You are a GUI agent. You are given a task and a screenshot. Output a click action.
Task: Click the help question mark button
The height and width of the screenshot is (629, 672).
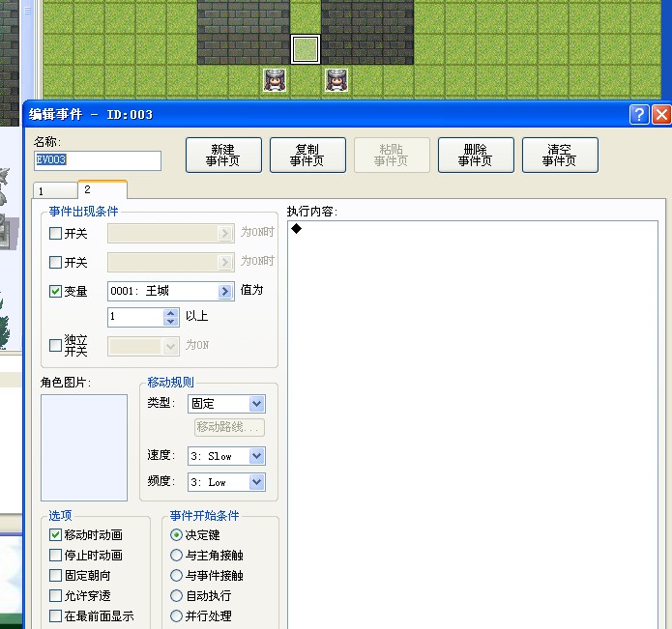[638, 115]
